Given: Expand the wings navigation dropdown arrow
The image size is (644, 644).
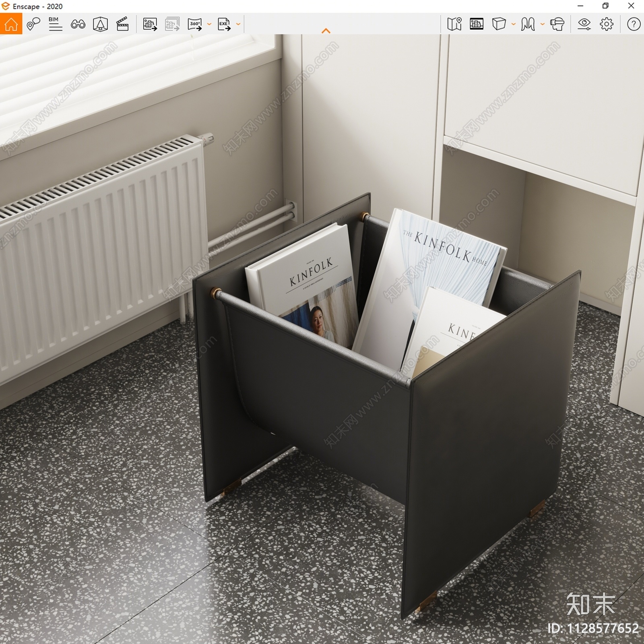Looking at the screenshot, I should [542, 24].
